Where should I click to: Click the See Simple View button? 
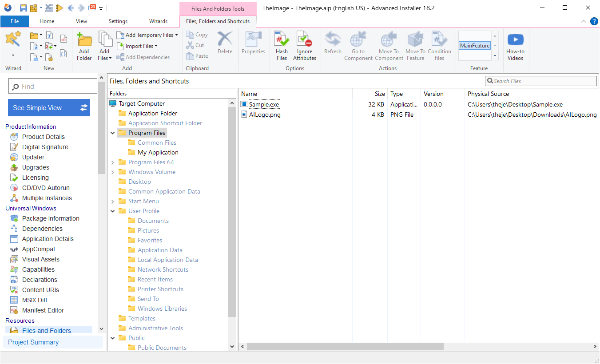[x=49, y=108]
